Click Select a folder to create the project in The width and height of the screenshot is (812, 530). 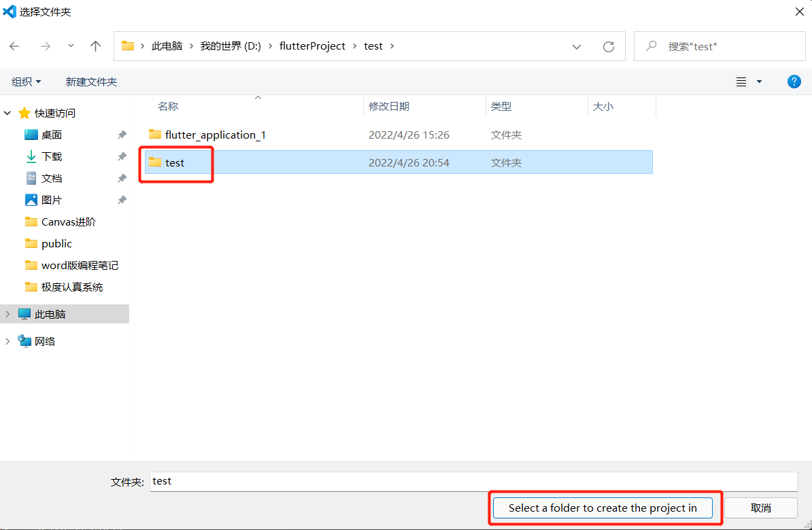[x=603, y=508]
